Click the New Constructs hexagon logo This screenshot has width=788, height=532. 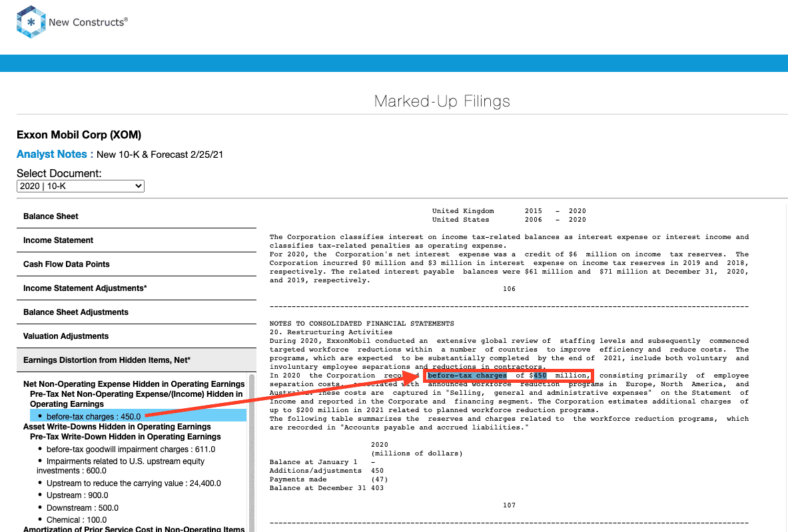point(31,22)
